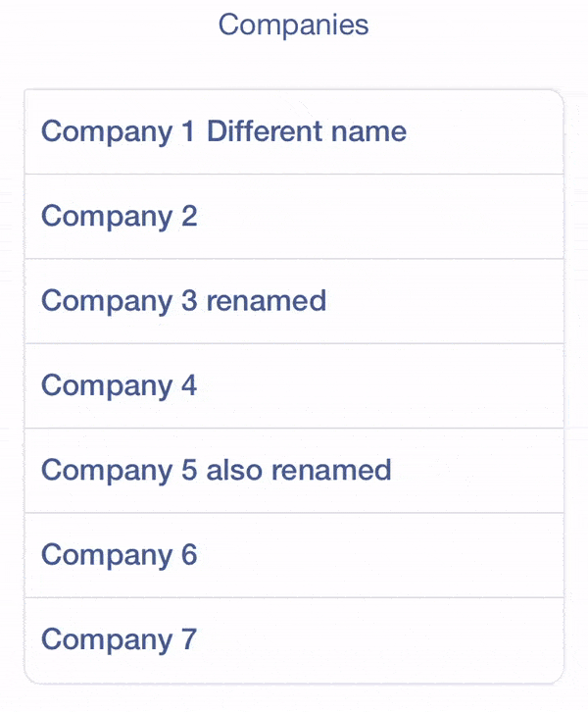Click the word "Company" in the Company 6 row
Screen dimensions: 588x712
(106, 555)
